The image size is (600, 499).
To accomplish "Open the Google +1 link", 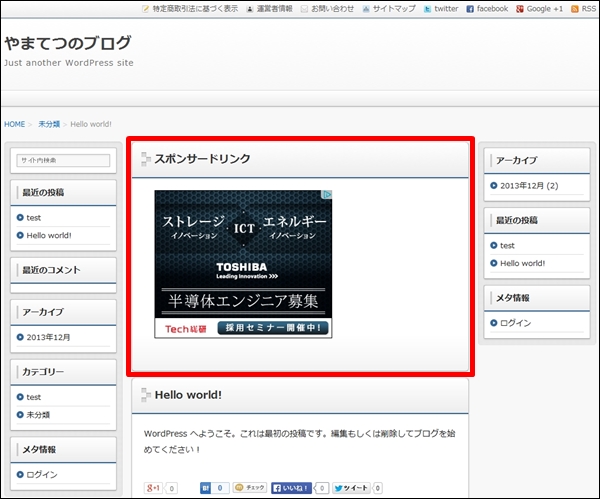I will [545, 8].
